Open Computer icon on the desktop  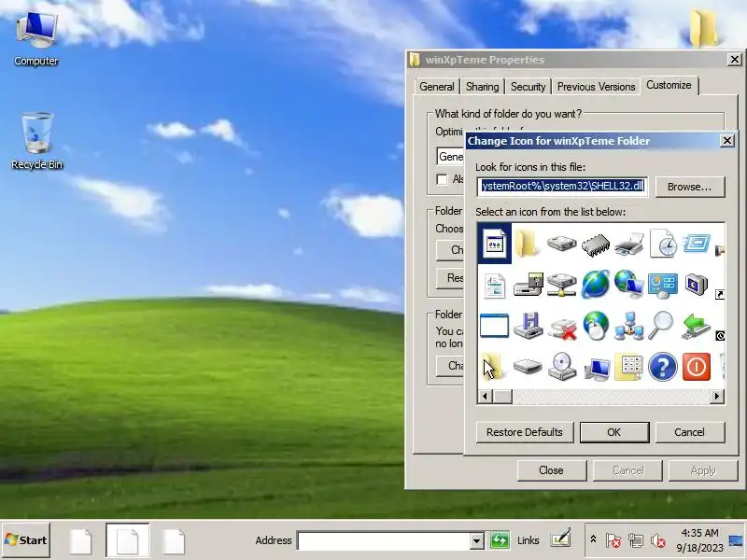tap(36, 39)
